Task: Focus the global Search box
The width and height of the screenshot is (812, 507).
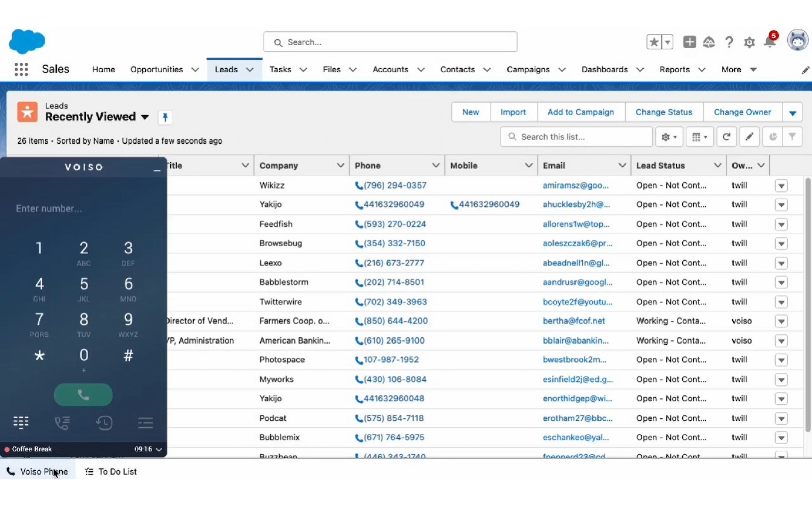Action: (x=390, y=42)
